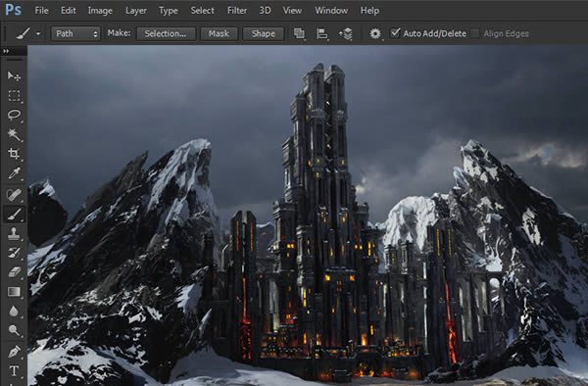Open the Select menu
Image resolution: width=588 pixels, height=386 pixels.
(x=203, y=11)
